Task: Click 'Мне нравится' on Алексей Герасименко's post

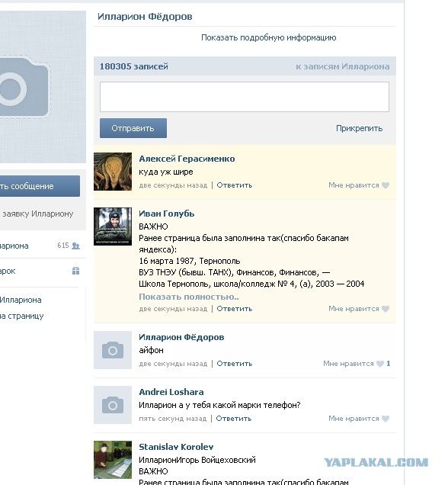Action: click(354, 185)
